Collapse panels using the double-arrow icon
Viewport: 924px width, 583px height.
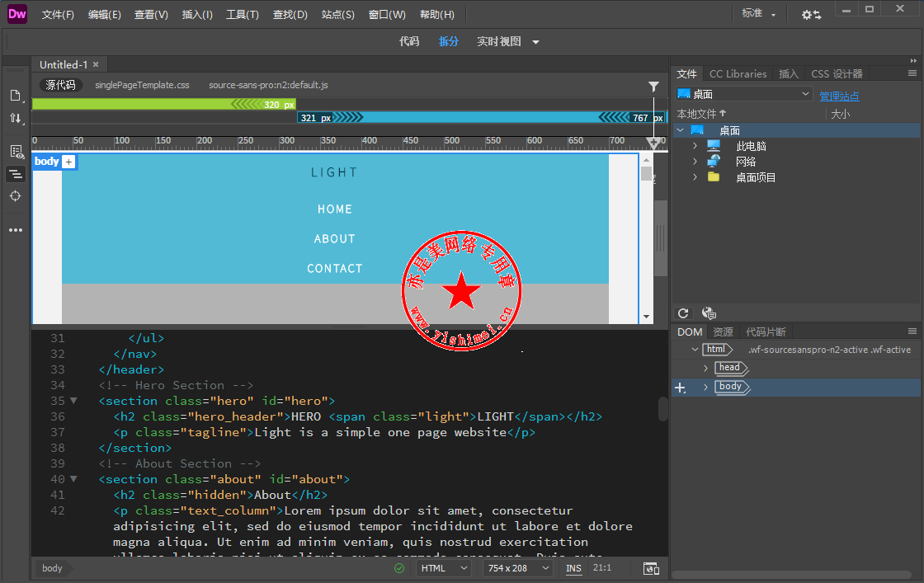click(x=913, y=61)
